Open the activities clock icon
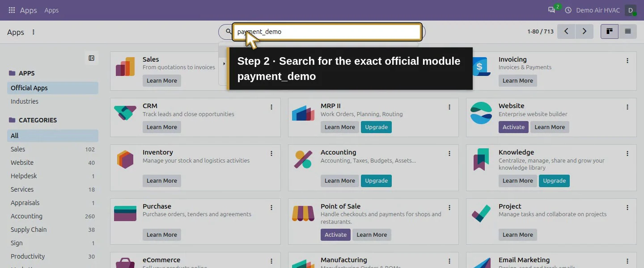 click(568, 10)
